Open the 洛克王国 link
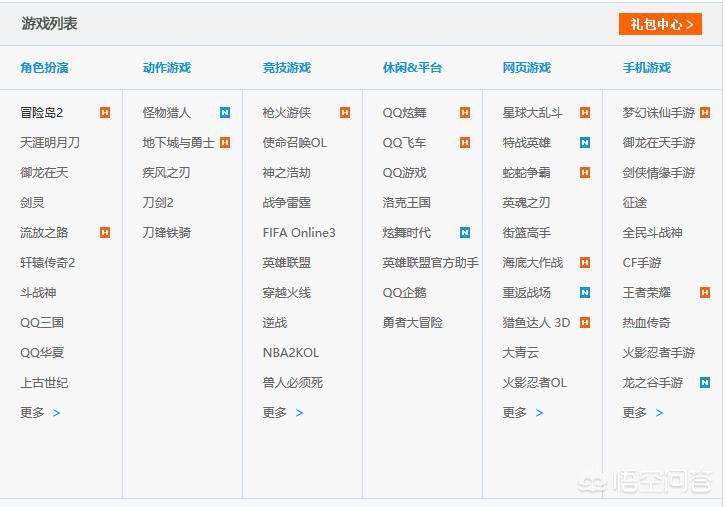 (407, 202)
